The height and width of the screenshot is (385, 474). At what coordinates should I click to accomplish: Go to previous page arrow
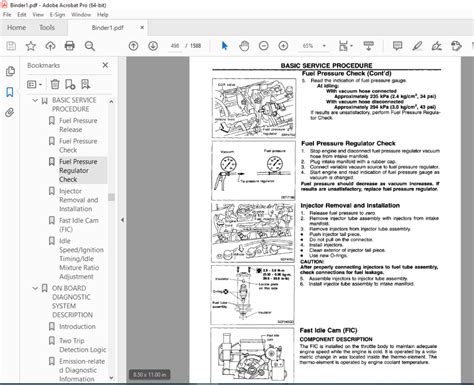[133, 46]
